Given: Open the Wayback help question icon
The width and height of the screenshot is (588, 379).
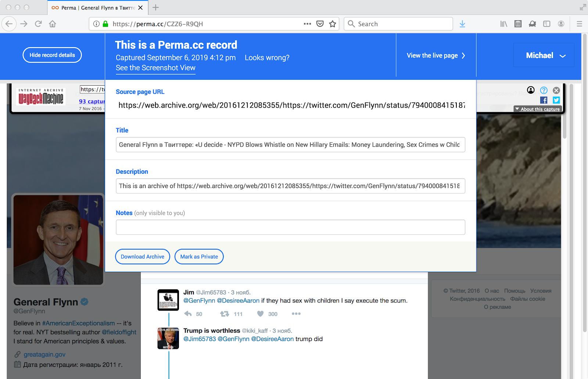Looking at the screenshot, I should 544,90.
